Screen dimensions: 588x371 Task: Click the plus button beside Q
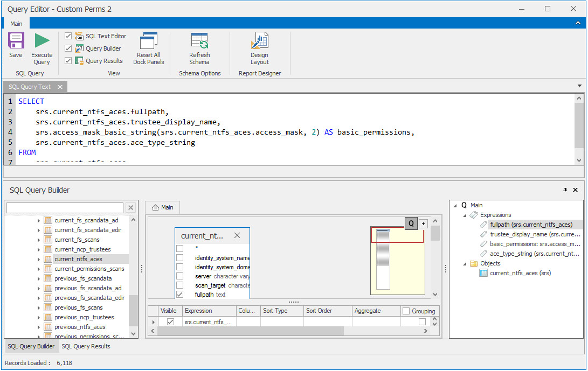click(x=423, y=223)
